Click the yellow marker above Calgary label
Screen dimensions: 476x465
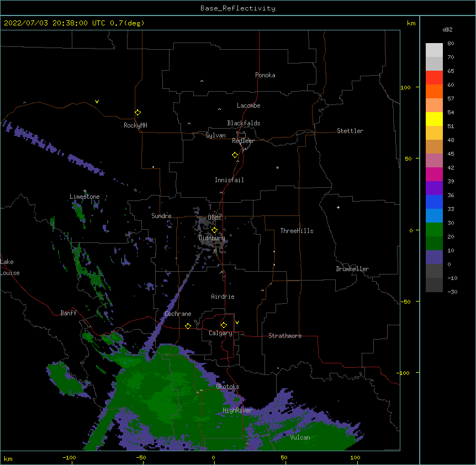[x=224, y=325]
